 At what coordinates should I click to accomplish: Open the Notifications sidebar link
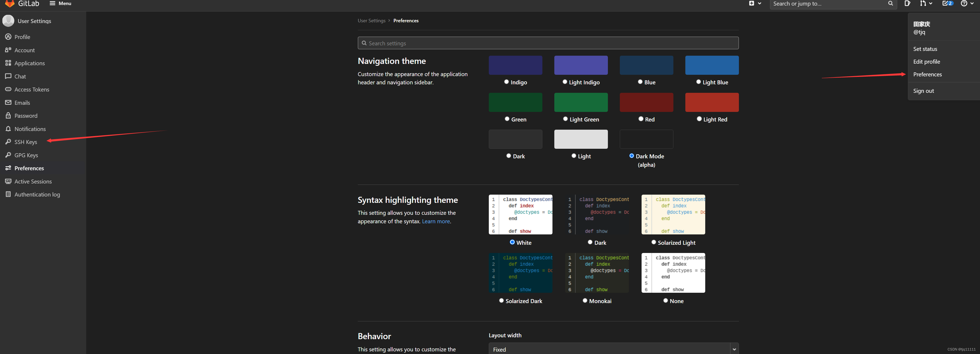(30, 129)
